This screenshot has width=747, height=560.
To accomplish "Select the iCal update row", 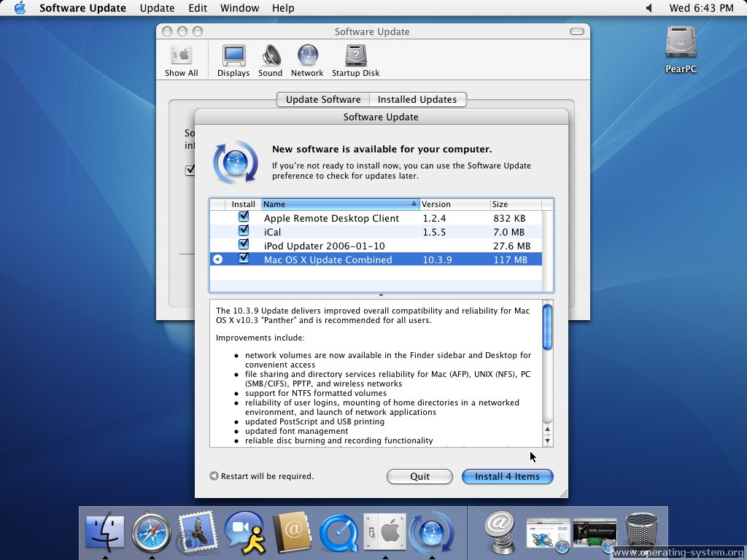I will (376, 232).
